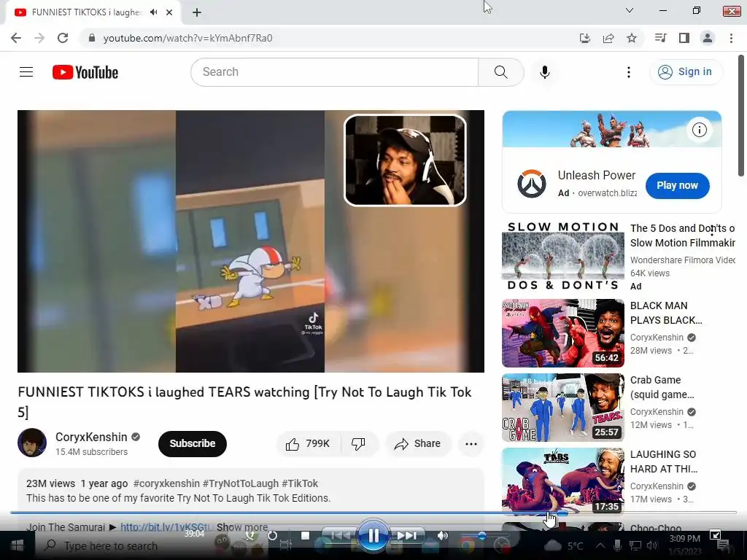
Task: Mute the tab via speaker icon
Action: (153, 12)
